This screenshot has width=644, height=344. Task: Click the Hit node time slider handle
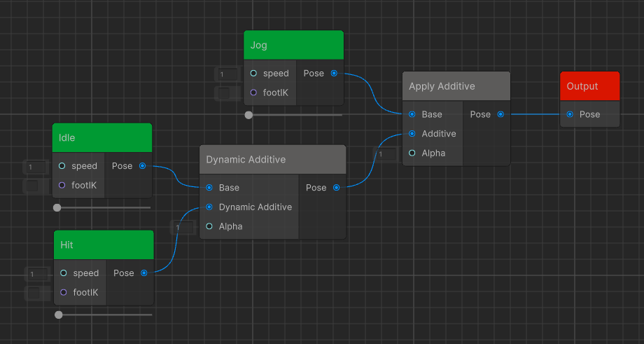point(59,315)
